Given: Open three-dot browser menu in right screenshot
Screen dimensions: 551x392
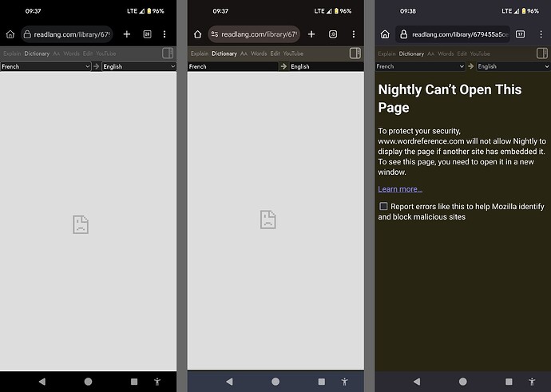Looking at the screenshot, I should point(540,34).
